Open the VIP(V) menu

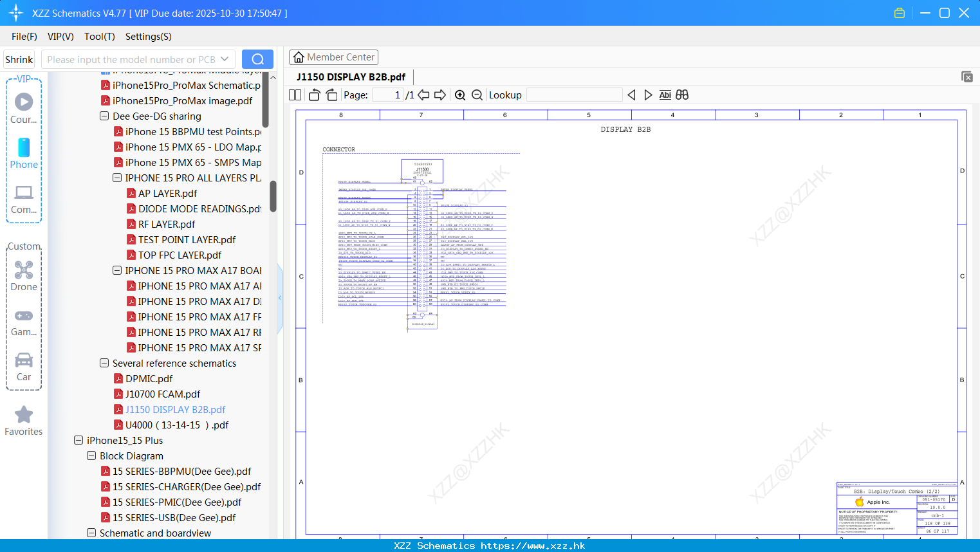click(x=60, y=37)
